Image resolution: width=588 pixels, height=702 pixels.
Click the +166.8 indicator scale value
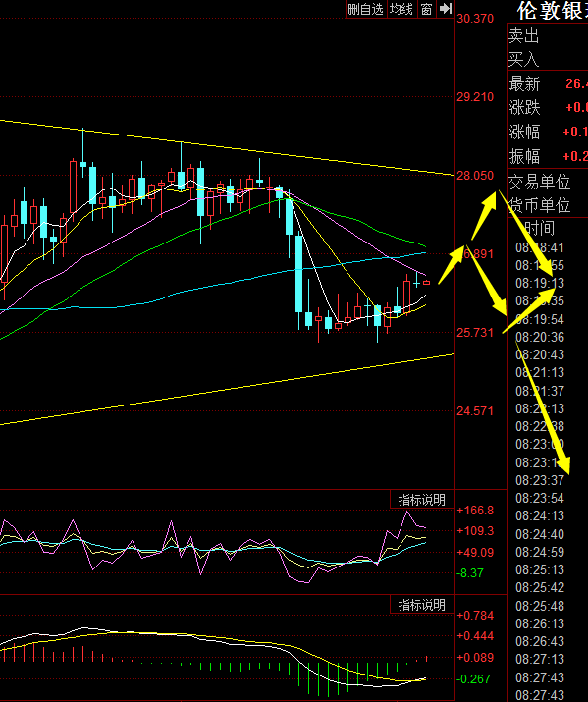coord(475,511)
